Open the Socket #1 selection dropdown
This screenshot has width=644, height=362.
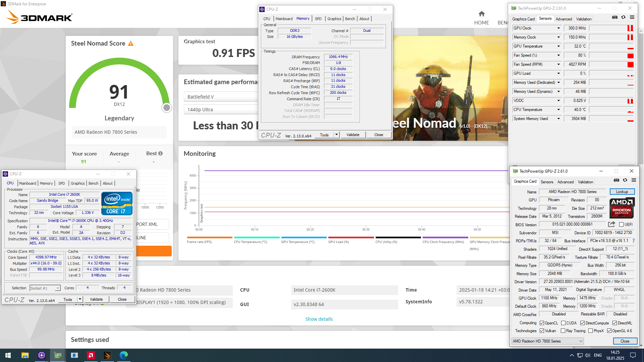tap(45, 288)
